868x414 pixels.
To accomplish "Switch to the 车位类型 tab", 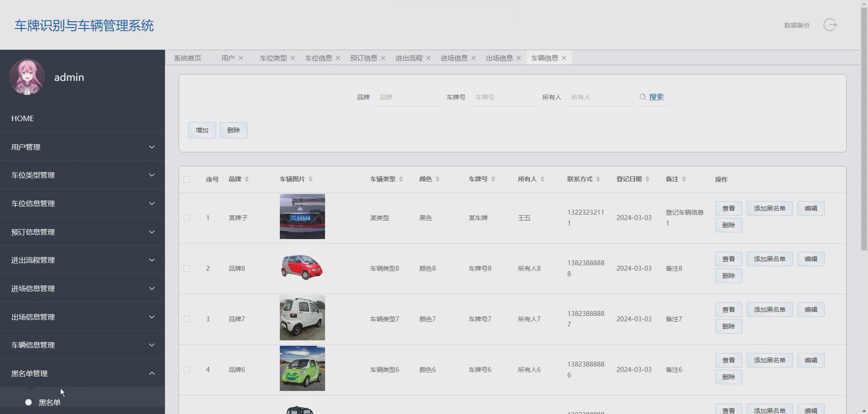I will 273,58.
